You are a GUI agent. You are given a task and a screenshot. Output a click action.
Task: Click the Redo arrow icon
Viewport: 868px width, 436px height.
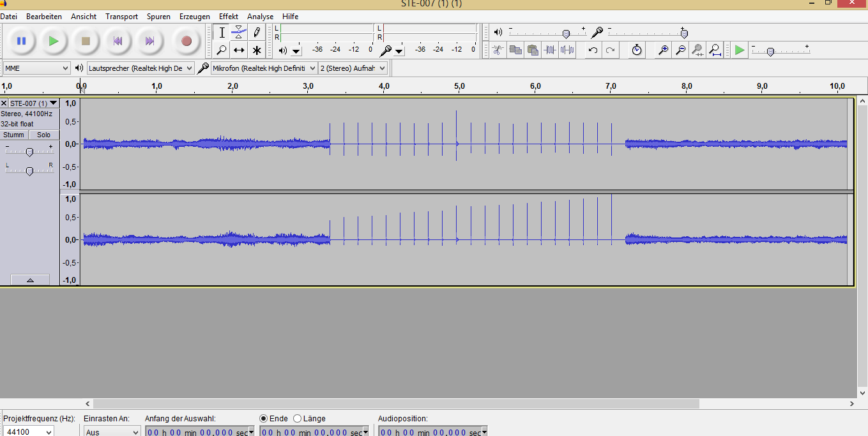[x=611, y=50]
